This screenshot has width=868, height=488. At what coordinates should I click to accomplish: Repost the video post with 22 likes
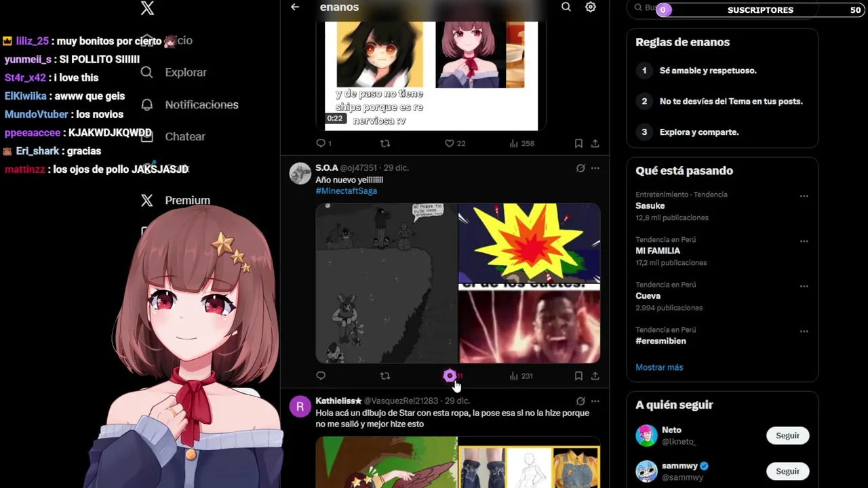click(385, 144)
